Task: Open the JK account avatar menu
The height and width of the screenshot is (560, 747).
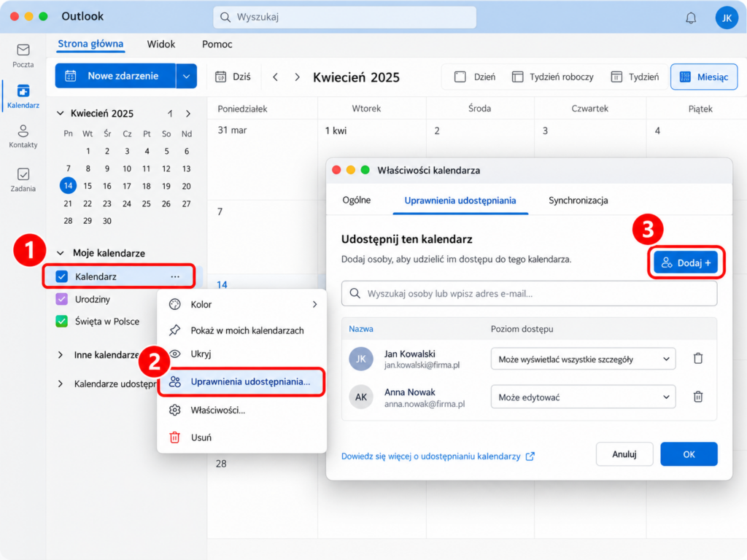Action: pyautogui.click(x=727, y=18)
